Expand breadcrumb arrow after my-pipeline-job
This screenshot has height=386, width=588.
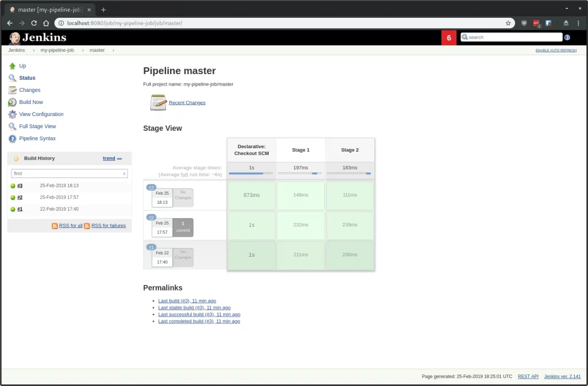tap(83, 51)
